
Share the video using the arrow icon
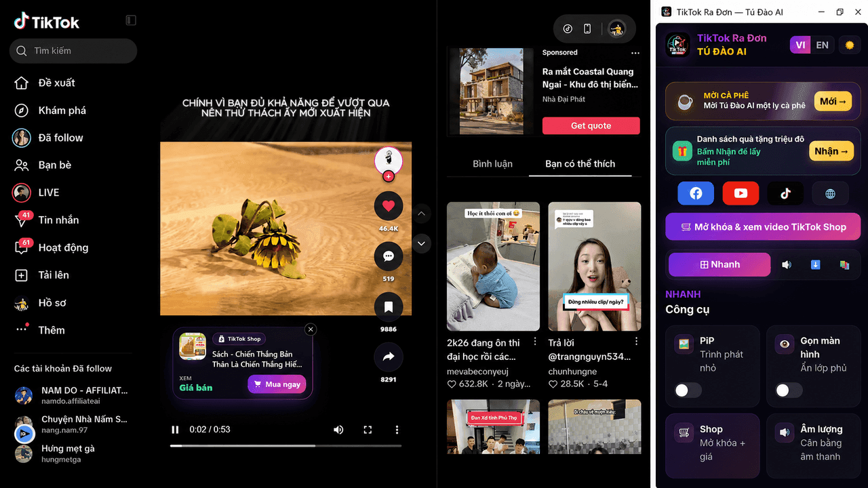(x=389, y=357)
